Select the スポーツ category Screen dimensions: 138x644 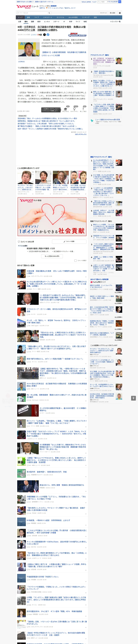pyautogui.click(x=56, y=21)
